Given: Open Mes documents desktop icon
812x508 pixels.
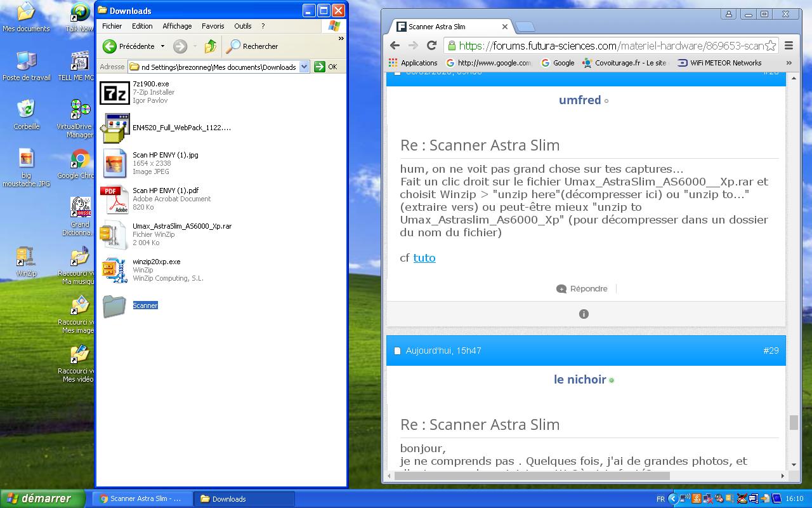Looking at the screenshot, I should 26,18.
